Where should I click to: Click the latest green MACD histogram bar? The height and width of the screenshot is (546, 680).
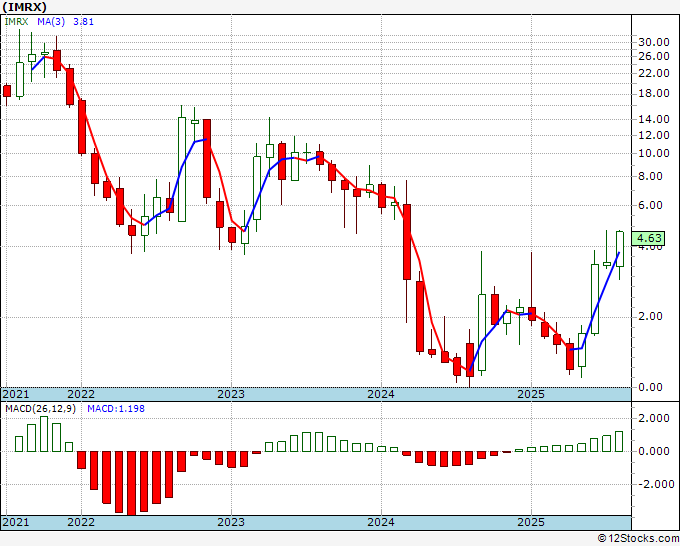[619, 441]
